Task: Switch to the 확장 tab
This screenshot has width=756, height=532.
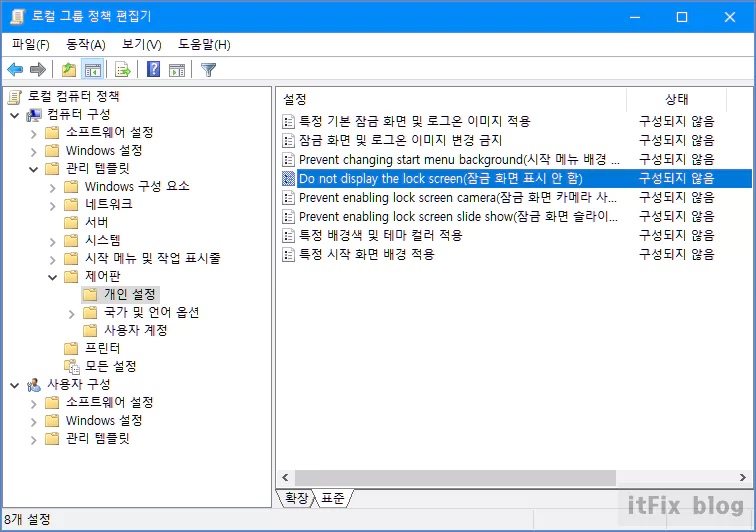Action: click(x=296, y=498)
